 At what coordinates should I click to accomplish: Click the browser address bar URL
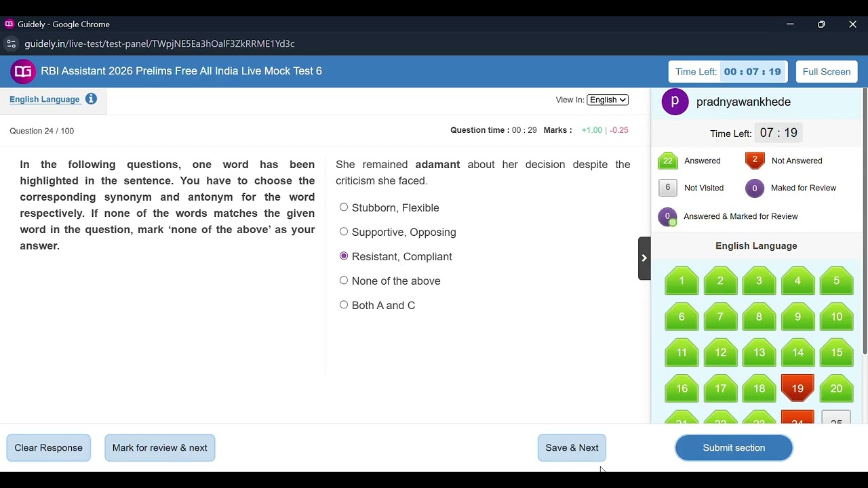[159, 43]
